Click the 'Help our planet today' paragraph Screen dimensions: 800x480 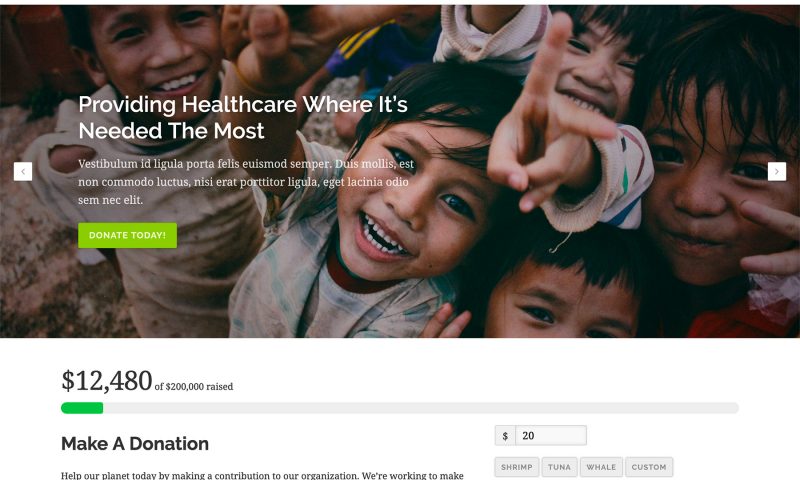tap(262, 475)
